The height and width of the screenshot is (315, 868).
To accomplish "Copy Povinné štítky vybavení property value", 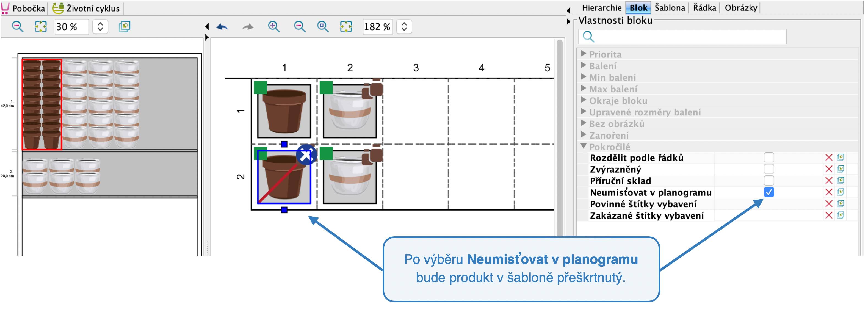I will [840, 203].
